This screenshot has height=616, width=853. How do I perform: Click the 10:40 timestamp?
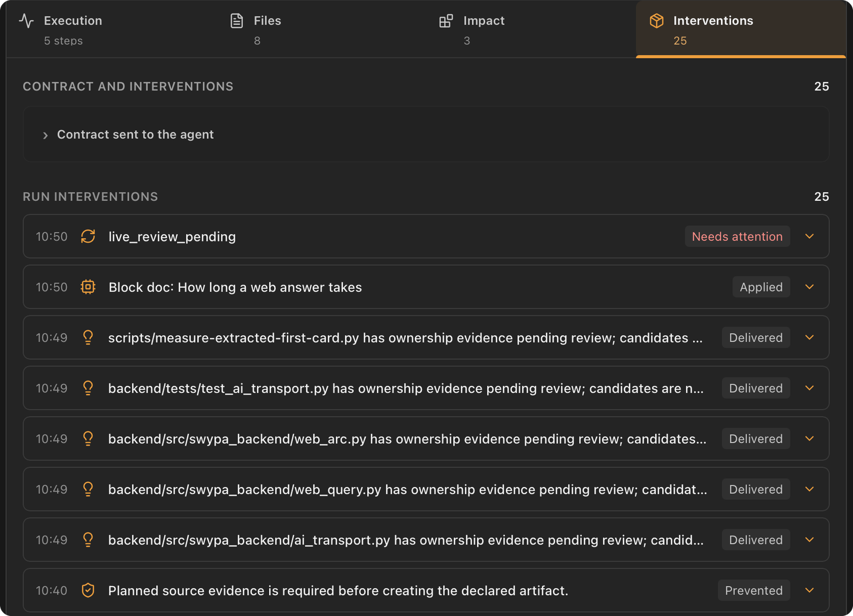(52, 590)
